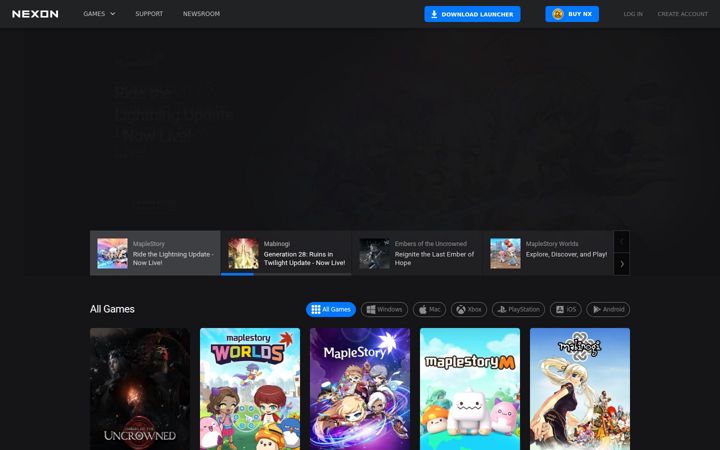Open the SUPPORT page

pos(149,14)
